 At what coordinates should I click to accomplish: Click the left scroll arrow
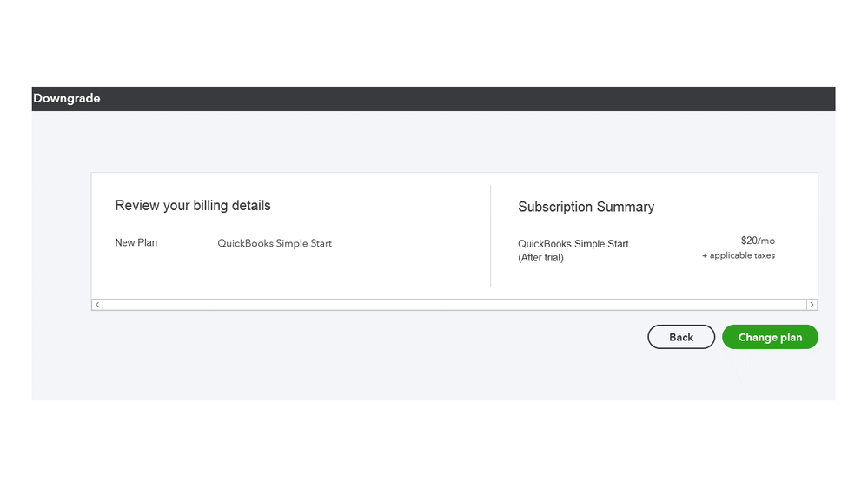97,305
